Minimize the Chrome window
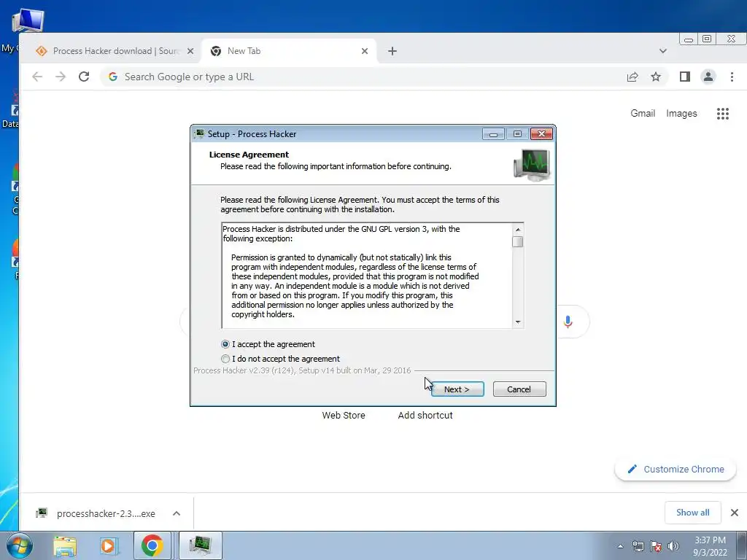This screenshot has width=747, height=560. click(689, 39)
